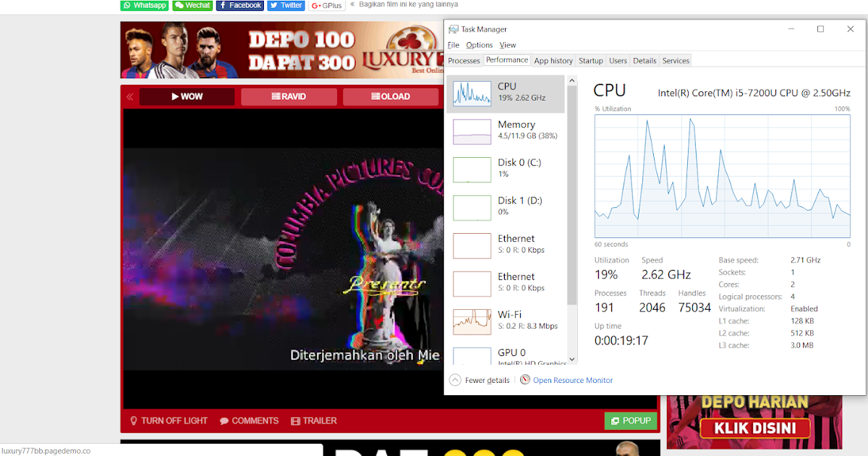The image size is (868, 456).
Task: Switch to the Processes tab
Action: [464, 61]
